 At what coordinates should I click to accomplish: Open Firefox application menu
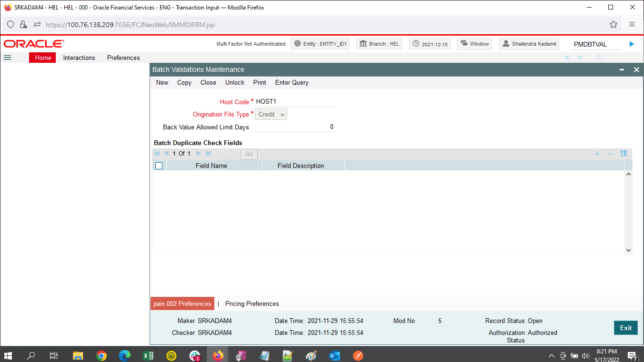(632, 24)
